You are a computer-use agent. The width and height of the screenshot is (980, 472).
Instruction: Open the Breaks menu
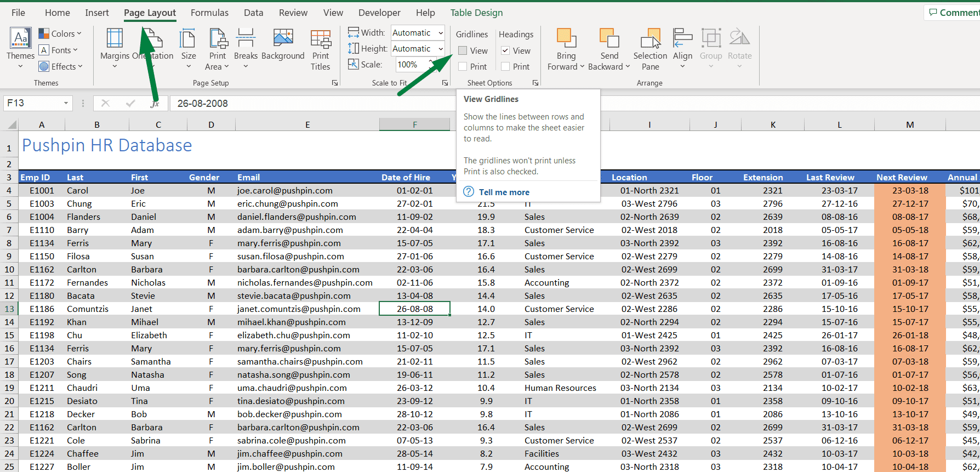point(246,48)
